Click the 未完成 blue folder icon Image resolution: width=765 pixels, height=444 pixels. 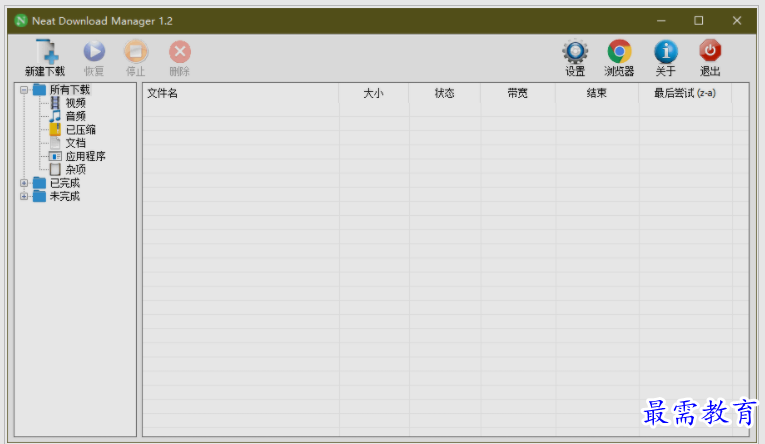[40, 196]
